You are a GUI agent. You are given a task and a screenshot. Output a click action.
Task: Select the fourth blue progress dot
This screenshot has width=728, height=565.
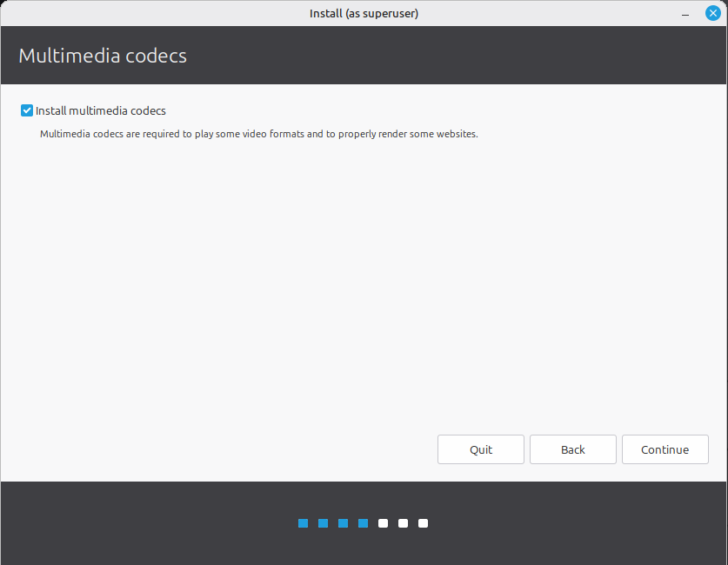click(363, 523)
